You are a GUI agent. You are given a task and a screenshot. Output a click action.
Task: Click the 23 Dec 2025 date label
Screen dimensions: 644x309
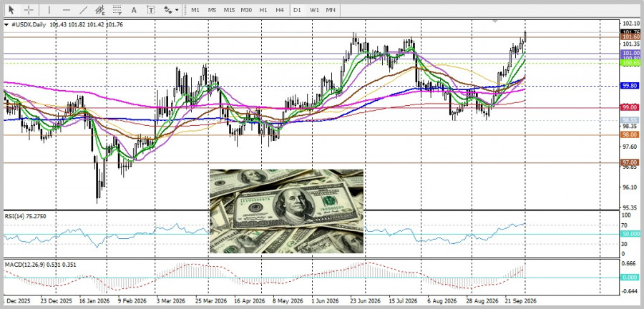(x=55, y=301)
